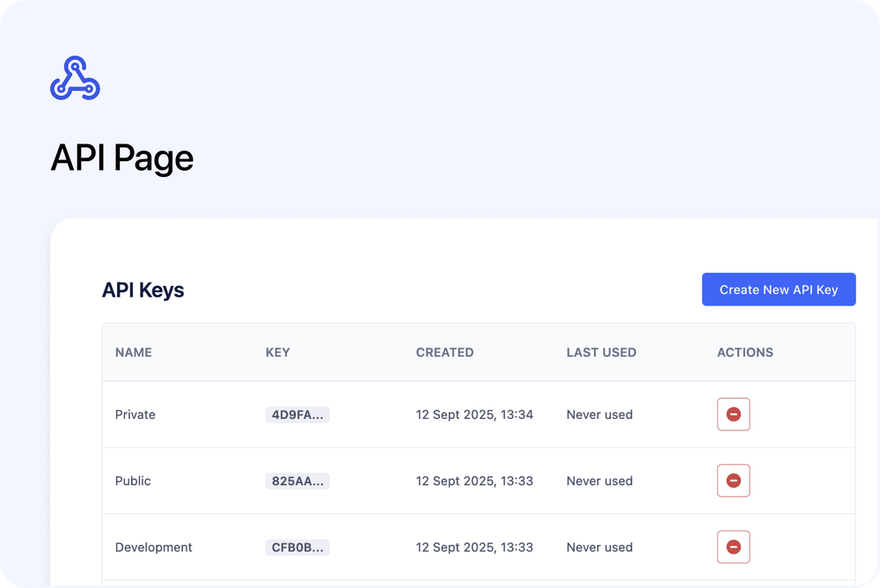880x588 pixels.
Task: Click the Private key creation timestamp
Action: (475, 414)
